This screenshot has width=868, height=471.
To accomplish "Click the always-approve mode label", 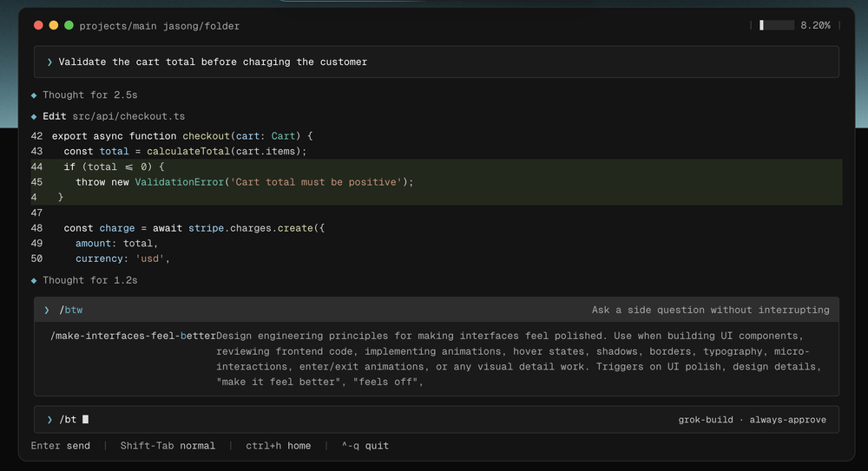I will 788,420.
